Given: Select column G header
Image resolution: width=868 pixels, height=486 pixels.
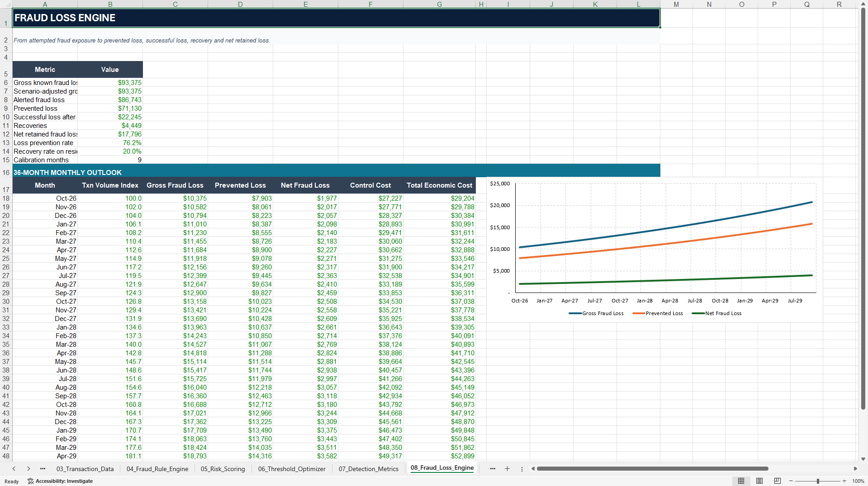Looking at the screenshot, I should coord(439,4).
